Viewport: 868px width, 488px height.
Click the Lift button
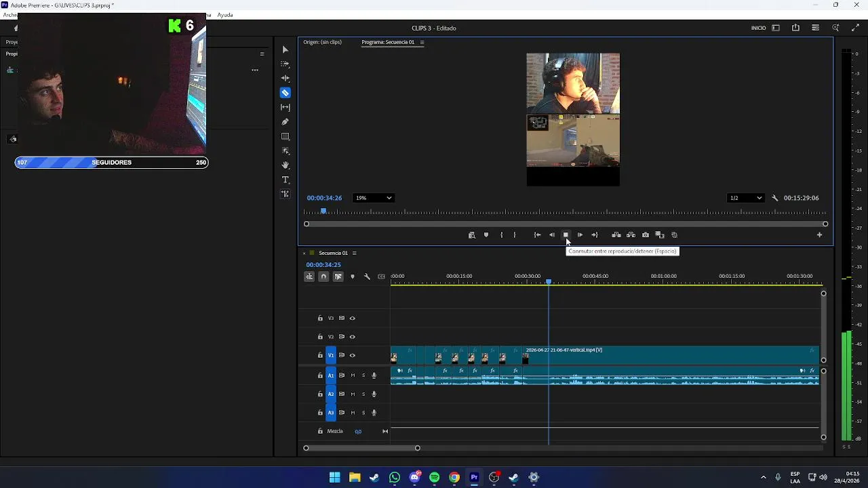[x=616, y=235]
